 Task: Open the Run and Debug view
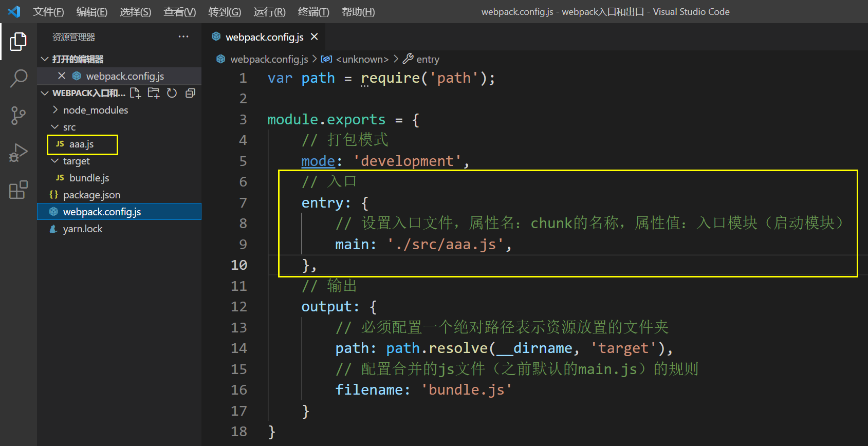(x=18, y=153)
